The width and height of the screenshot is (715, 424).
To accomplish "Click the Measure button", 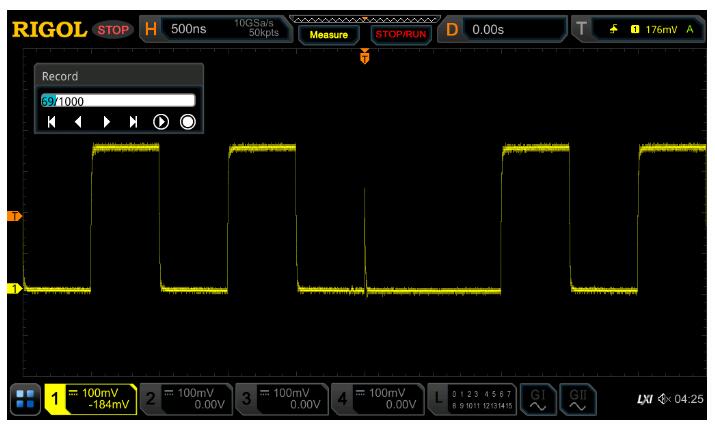I will [327, 31].
